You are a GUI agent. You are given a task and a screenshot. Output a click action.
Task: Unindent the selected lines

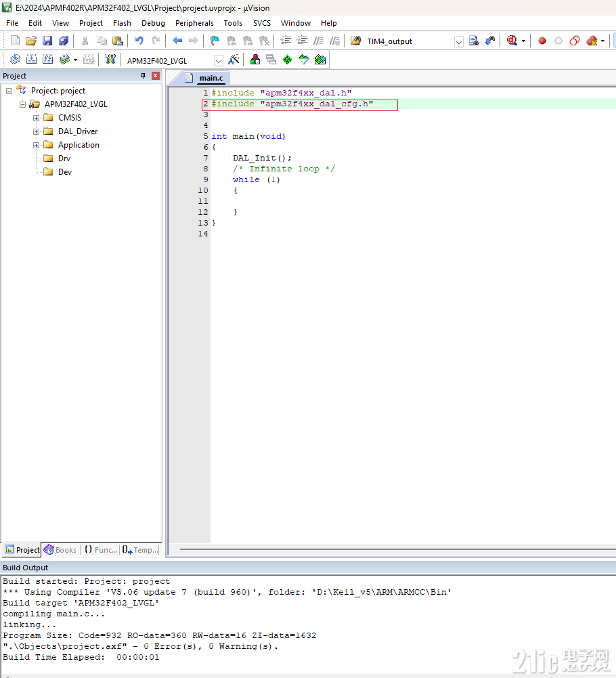(x=302, y=41)
